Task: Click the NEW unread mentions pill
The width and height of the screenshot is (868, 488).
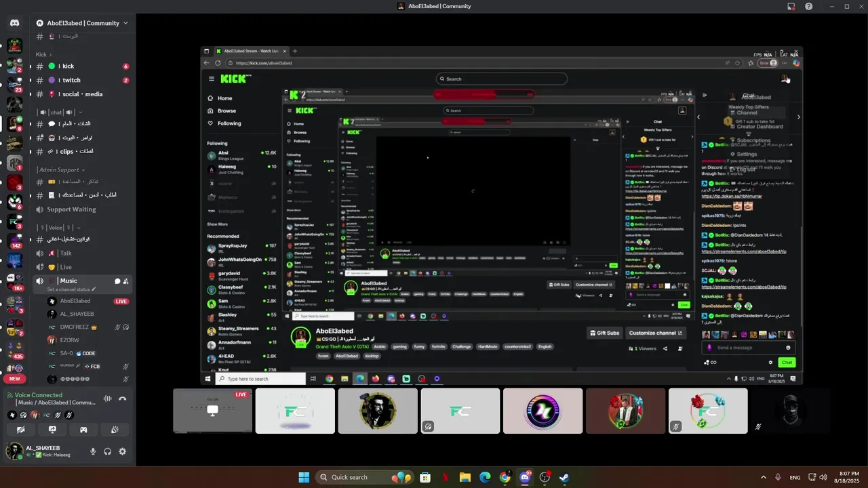Action: [14, 379]
